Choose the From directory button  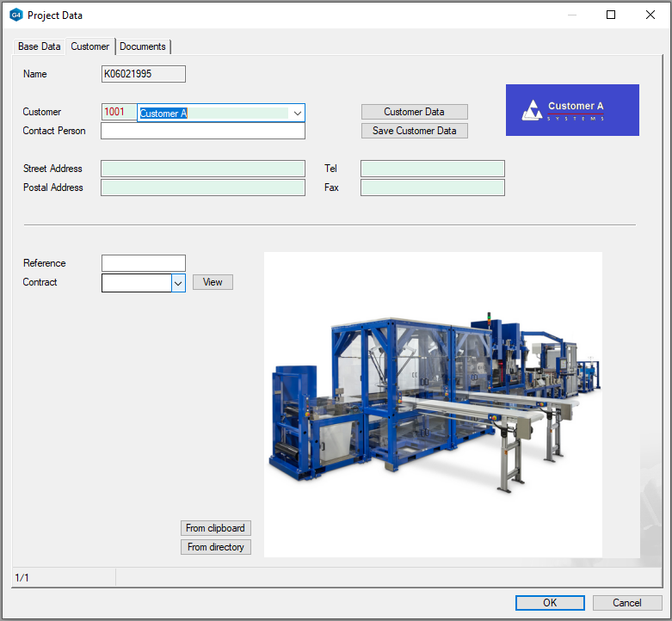tap(216, 547)
